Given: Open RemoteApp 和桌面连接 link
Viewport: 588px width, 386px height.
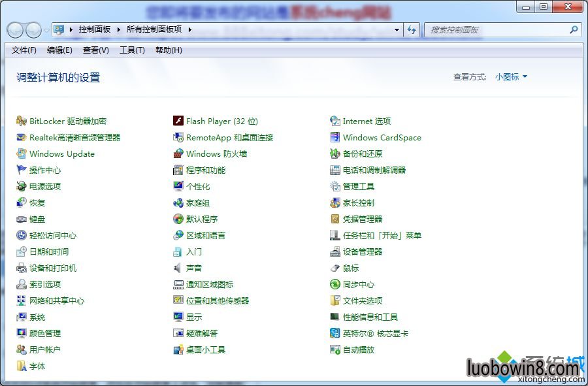Looking at the screenshot, I should [229, 138].
